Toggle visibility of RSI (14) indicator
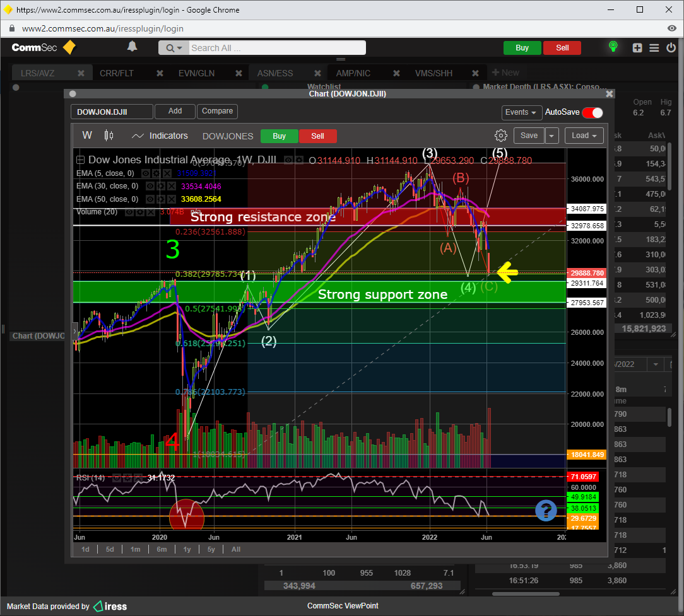Viewport: 684px width, 616px height. tap(117, 478)
